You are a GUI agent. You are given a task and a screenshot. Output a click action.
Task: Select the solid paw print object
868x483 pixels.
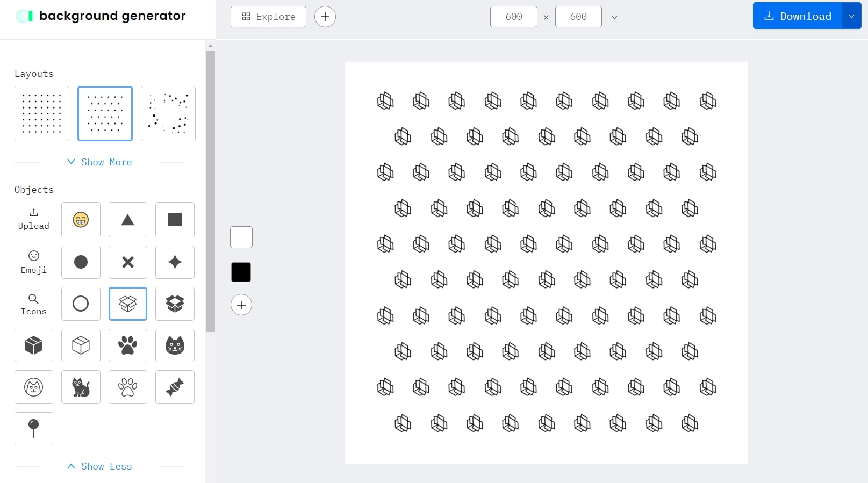(x=127, y=345)
